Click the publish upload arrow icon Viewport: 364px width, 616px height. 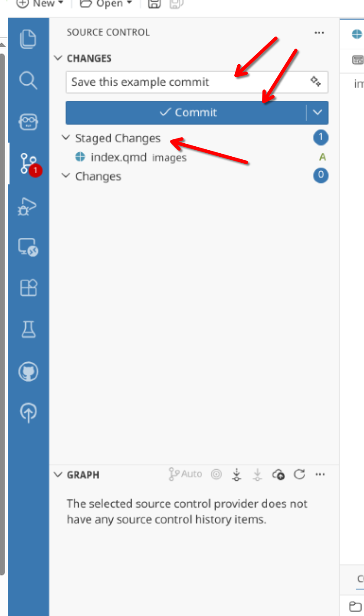[x=29, y=412]
